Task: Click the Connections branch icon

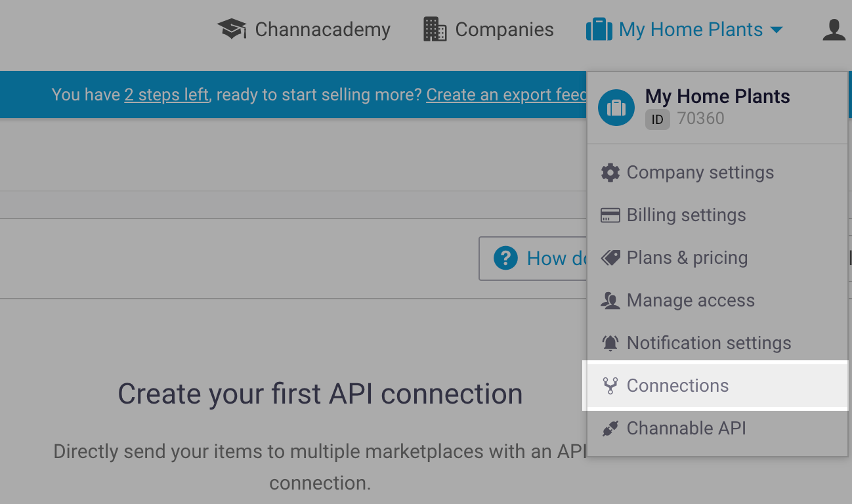Action: tap(610, 385)
